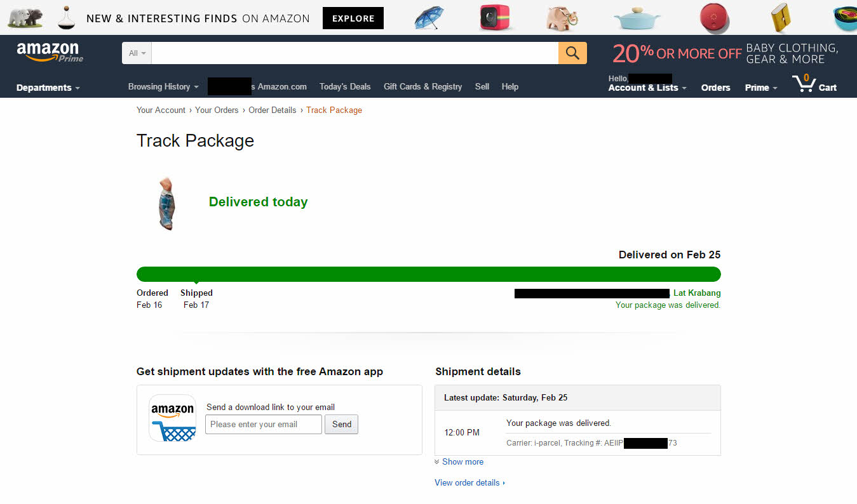
Task: Click the red cube camera product image
Action: 495,18
